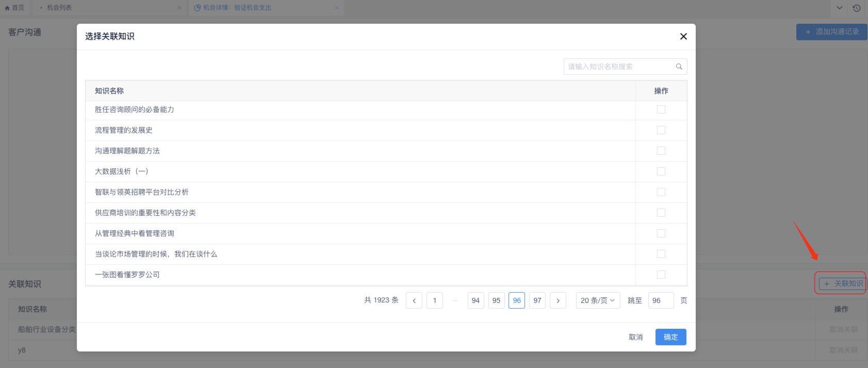
Task: Tick the checkbox for 一张图看懂罗罗公司
Action: (x=661, y=275)
